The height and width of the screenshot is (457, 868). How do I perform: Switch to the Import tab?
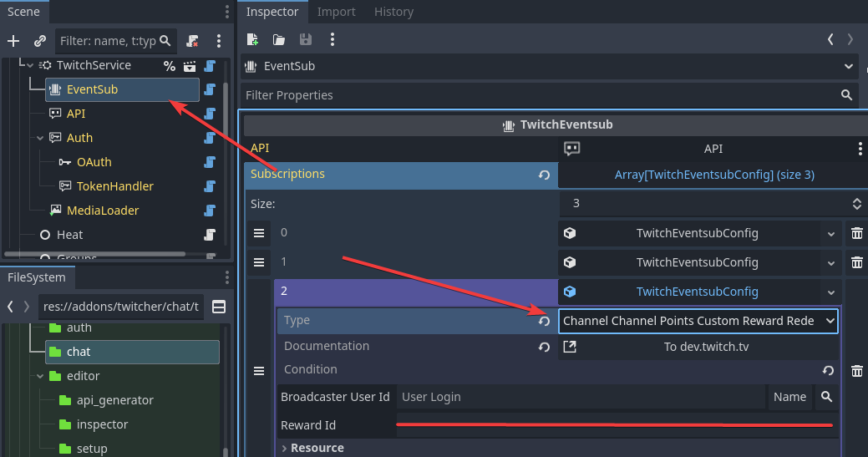[336, 12]
